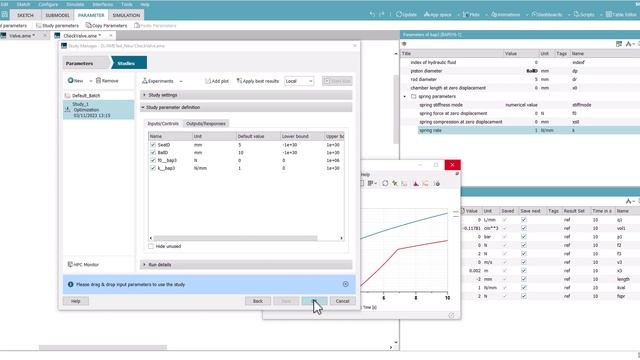This screenshot has width=640, height=360.
Task: Open App space from the top toolbar
Action: coord(438,15)
